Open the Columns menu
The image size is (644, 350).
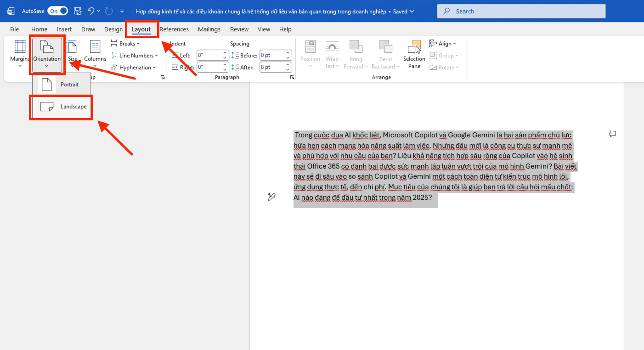pos(95,54)
